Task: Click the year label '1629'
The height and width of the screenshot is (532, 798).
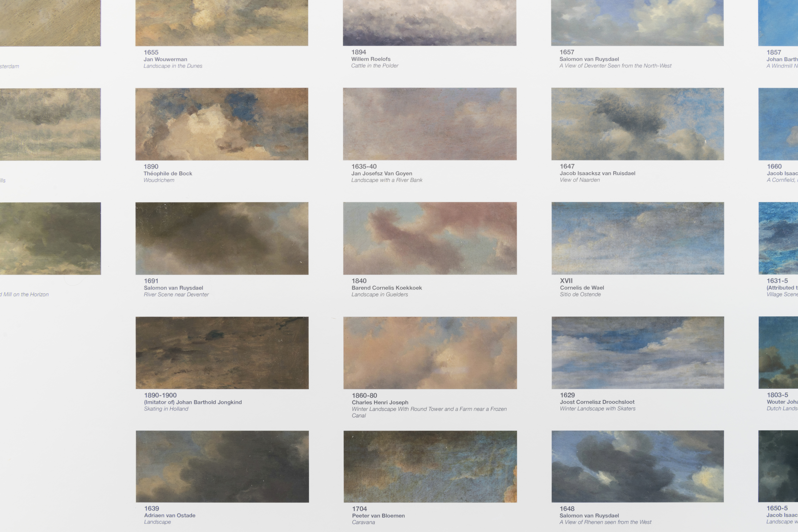Action: click(567, 395)
